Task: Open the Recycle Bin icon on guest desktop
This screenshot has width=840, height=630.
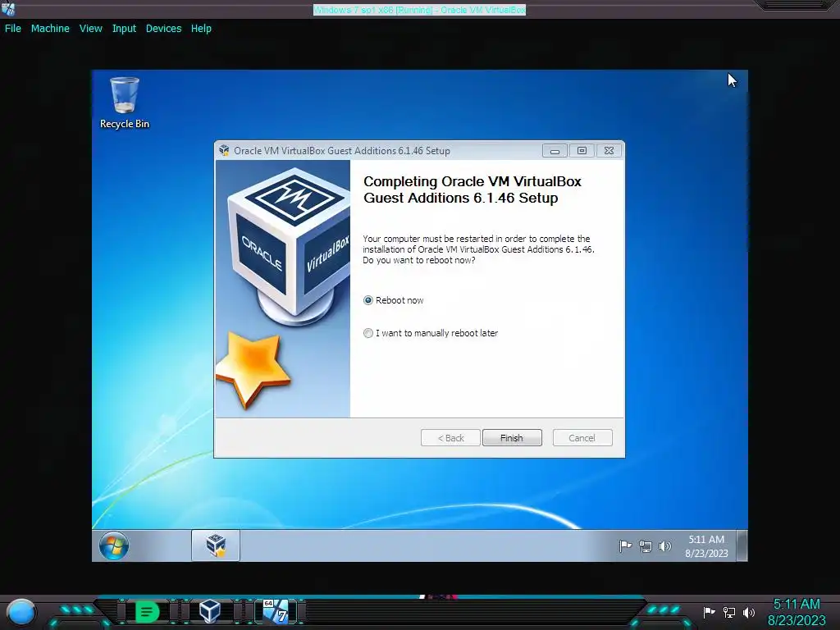Action: coord(125,103)
